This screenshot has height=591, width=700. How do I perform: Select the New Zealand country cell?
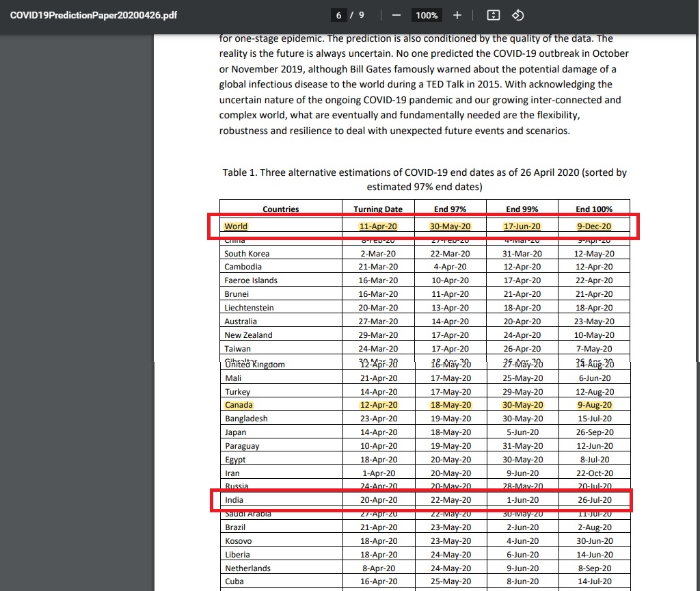(248, 335)
